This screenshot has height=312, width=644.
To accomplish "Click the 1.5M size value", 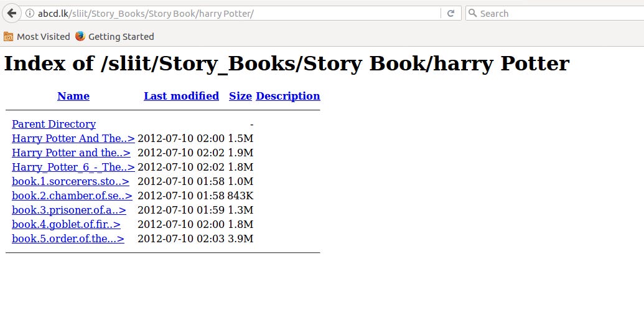I will 240,138.
